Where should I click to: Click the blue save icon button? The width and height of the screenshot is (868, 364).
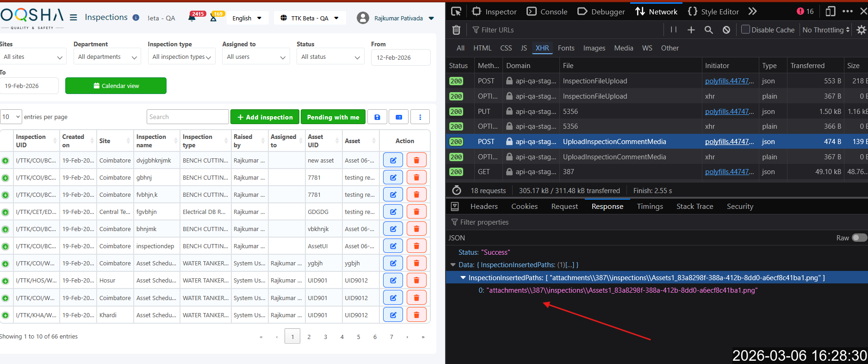click(x=377, y=117)
